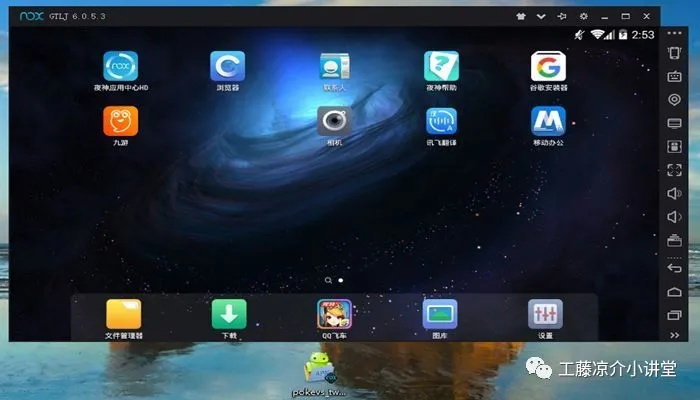The height and width of the screenshot is (400, 700).
Task: Maximize the Nox emulator window
Action: 625,17
